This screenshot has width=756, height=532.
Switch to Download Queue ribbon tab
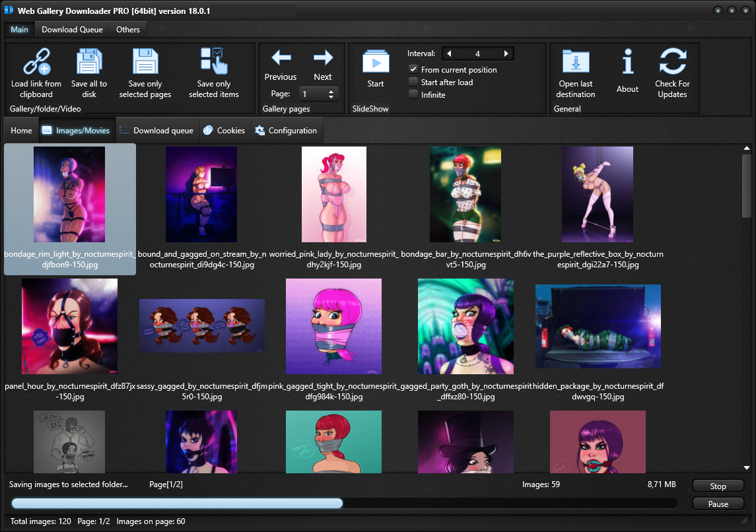pos(73,30)
